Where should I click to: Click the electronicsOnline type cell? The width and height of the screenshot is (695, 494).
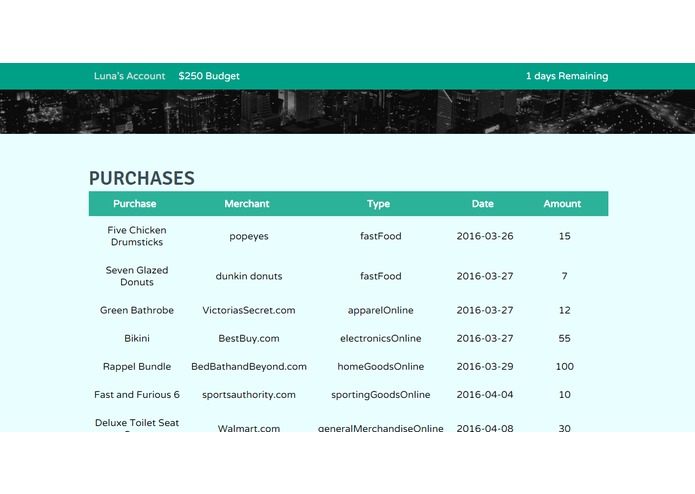tap(380, 338)
